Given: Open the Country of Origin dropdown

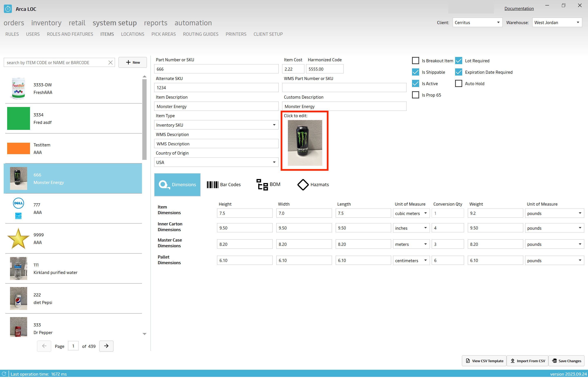Looking at the screenshot, I should 216,162.
